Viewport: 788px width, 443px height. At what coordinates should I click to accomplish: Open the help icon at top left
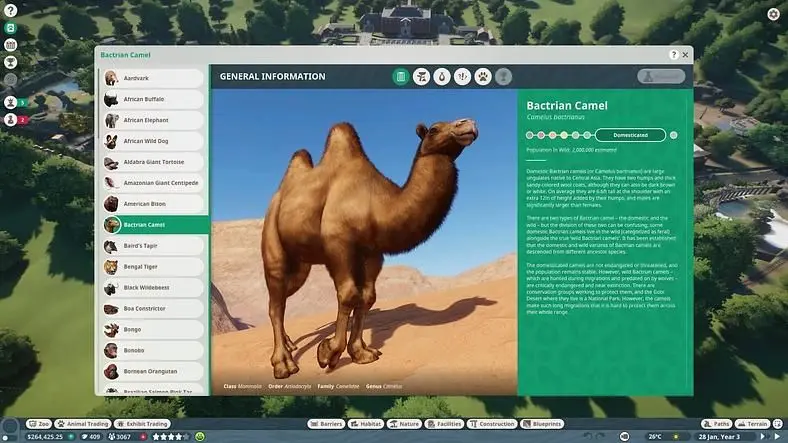point(11,10)
